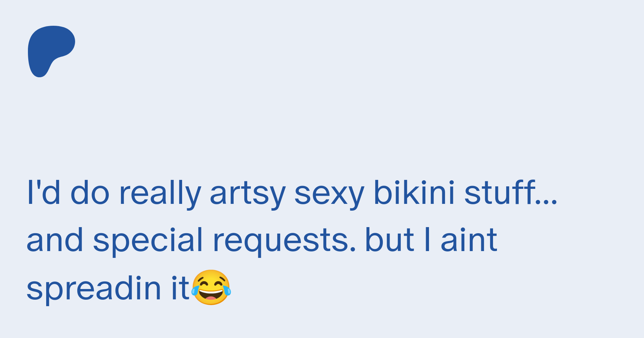This screenshot has width=644, height=338.
Task: Click the word "stuff..." ending first line
Action: [511, 192]
